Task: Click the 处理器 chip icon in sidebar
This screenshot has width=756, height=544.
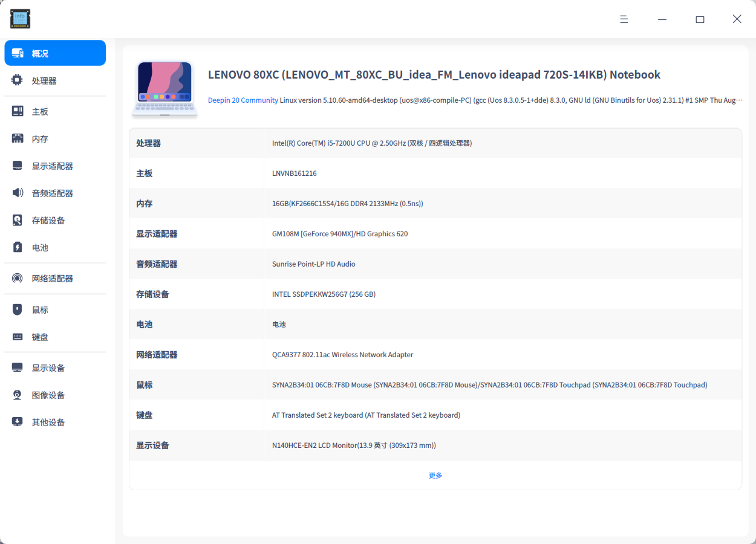Action: pyautogui.click(x=18, y=80)
